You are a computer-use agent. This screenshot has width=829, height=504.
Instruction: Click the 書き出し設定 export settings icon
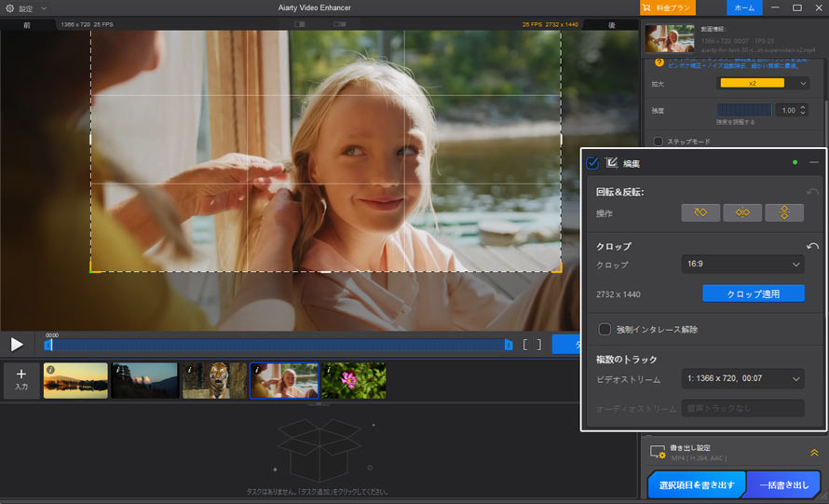point(658,452)
